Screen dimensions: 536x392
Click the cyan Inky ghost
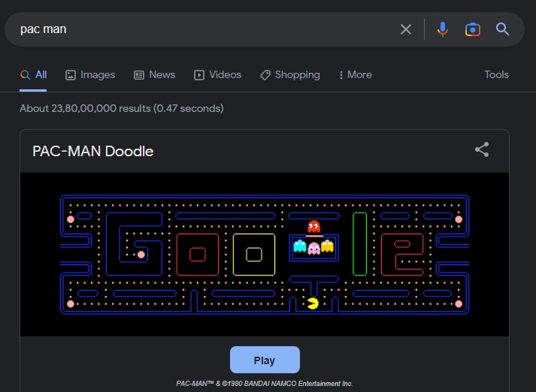click(300, 246)
